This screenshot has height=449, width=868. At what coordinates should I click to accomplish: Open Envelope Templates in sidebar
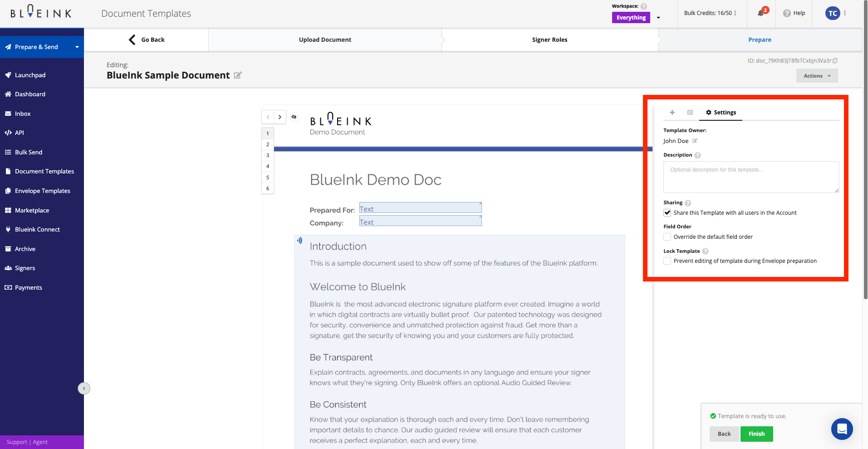(42, 191)
